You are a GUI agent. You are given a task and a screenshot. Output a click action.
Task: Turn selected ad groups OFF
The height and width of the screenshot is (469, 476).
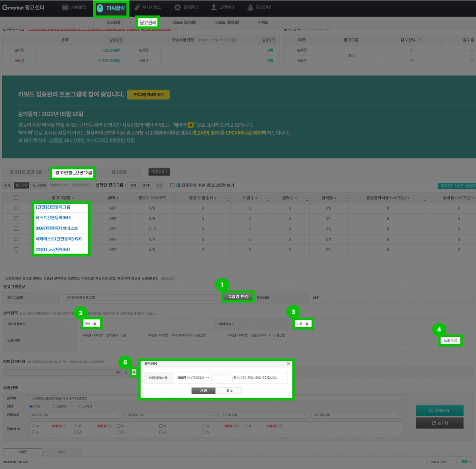click(146, 185)
